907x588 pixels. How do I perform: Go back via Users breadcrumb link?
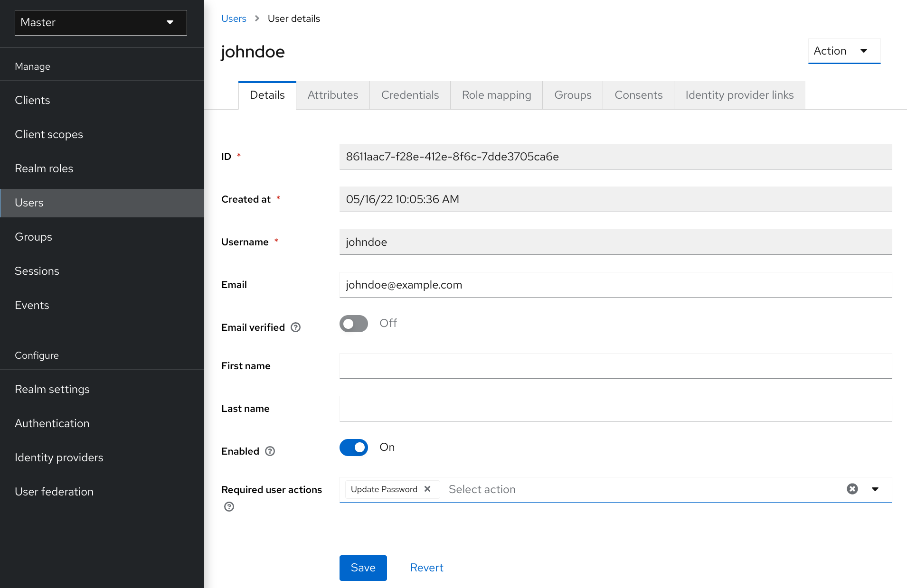(234, 19)
